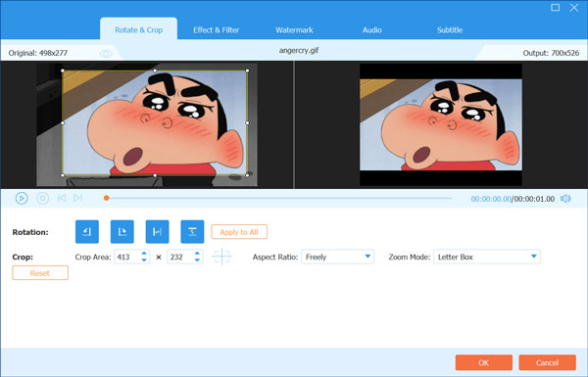
Task: Click the orange playhead on the timeline
Action: pos(107,198)
